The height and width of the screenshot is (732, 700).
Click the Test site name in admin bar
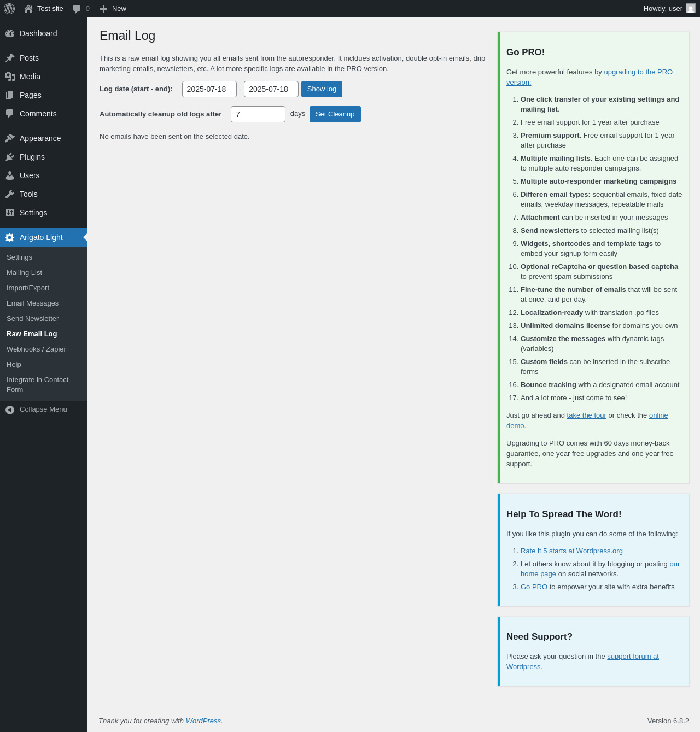(50, 9)
